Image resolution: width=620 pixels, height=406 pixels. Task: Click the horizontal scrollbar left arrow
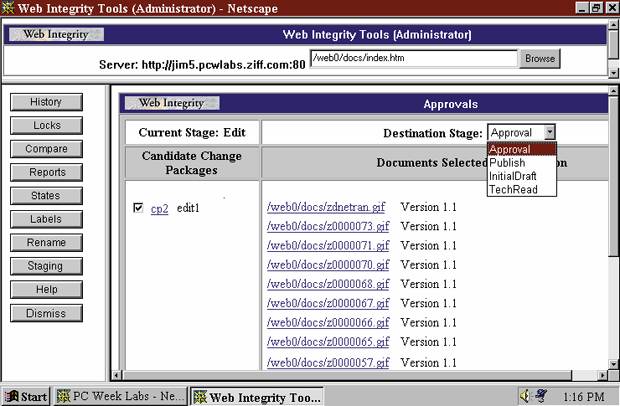tap(117, 375)
